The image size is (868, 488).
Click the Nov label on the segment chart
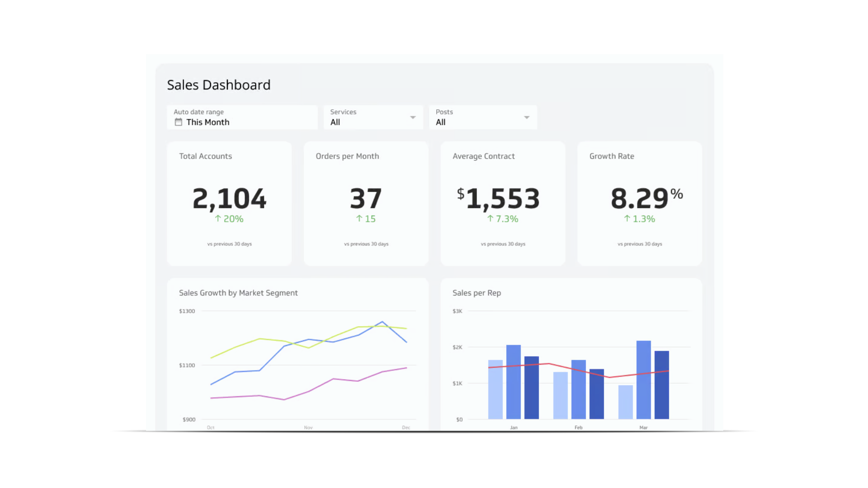point(308,427)
